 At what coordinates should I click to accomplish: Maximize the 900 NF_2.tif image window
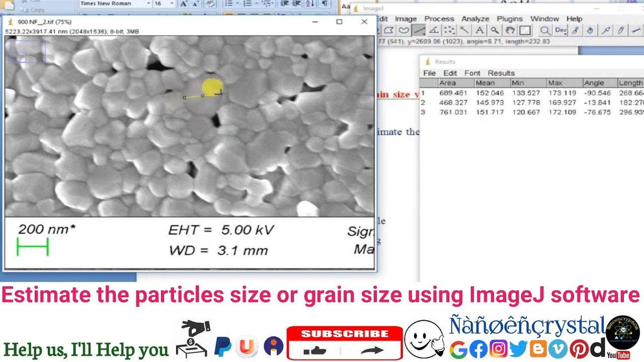tap(339, 22)
